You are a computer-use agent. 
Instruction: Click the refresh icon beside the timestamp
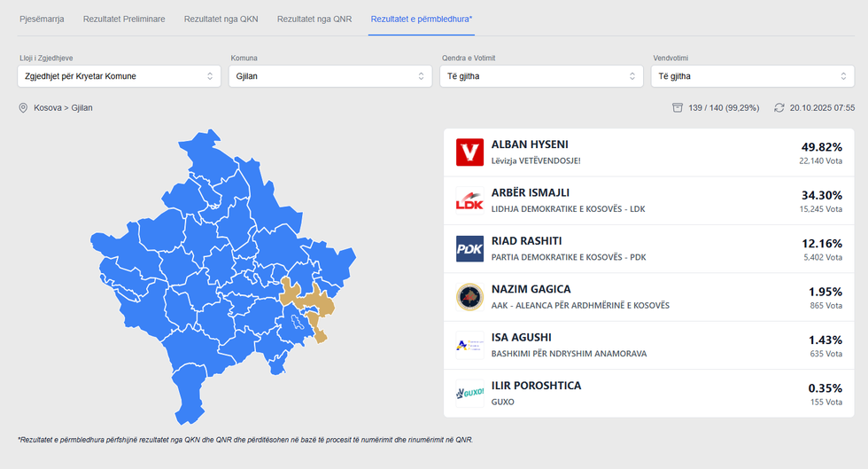click(779, 107)
